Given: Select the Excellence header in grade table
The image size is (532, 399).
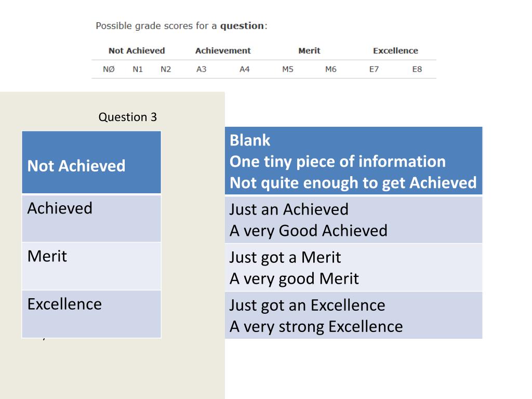Looking at the screenshot, I should 395,50.
